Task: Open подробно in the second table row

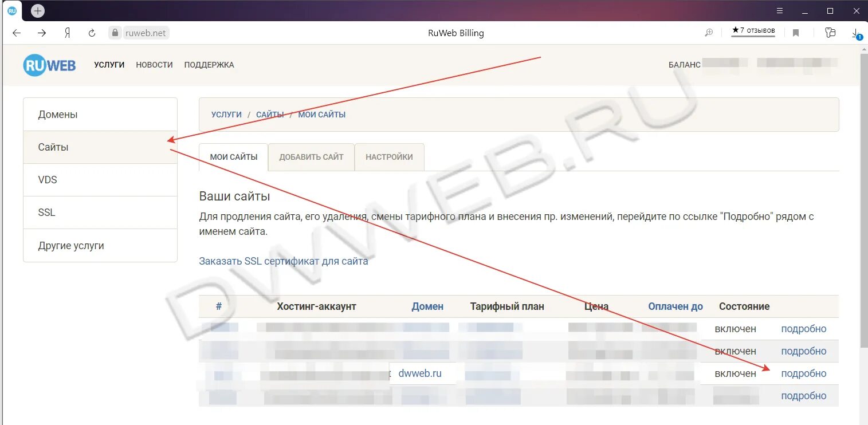Action: 804,351
